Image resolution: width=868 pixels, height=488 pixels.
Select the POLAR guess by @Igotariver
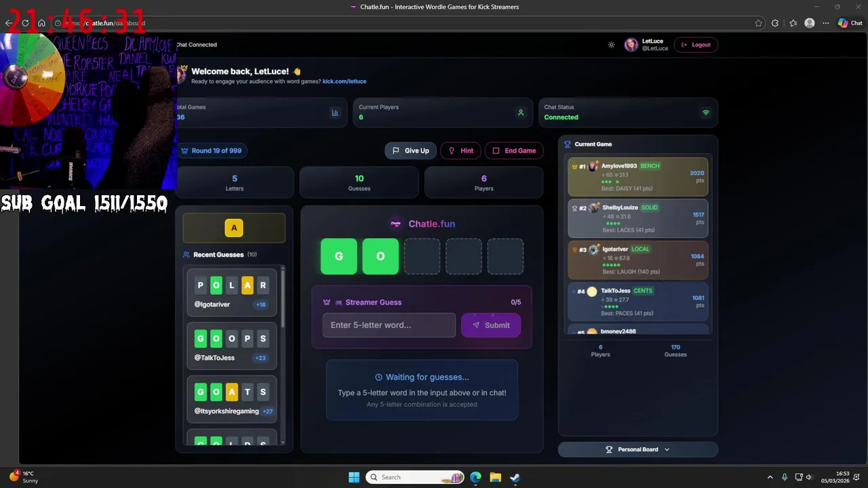click(232, 291)
